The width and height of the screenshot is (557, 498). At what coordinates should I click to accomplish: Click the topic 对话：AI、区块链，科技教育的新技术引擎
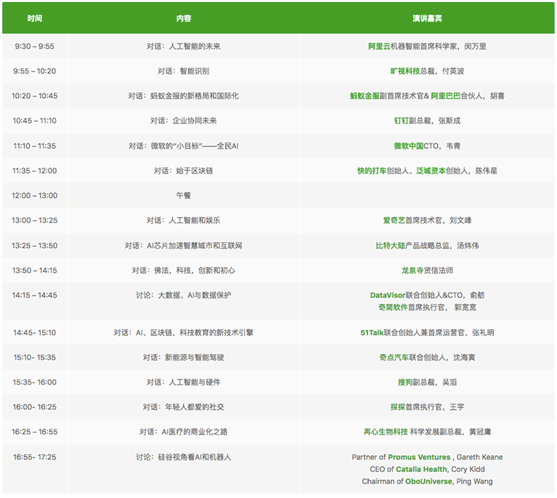coord(183,332)
